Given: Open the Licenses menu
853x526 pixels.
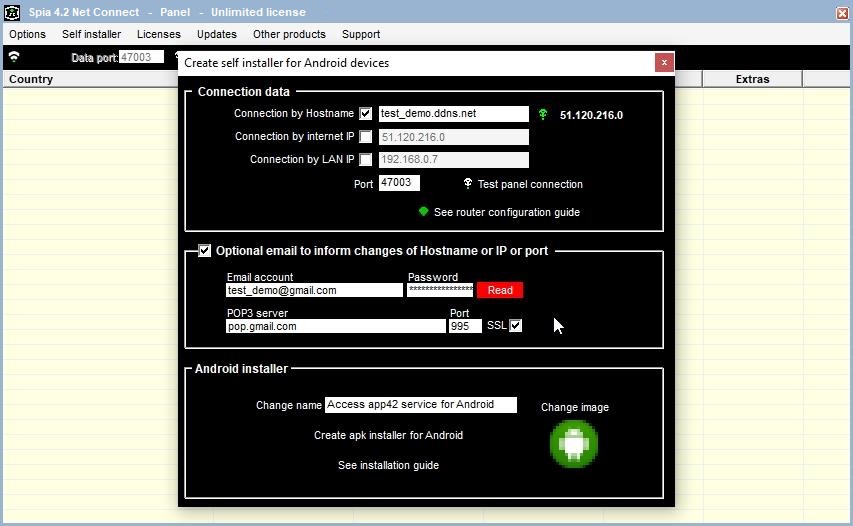Looking at the screenshot, I should pos(159,34).
